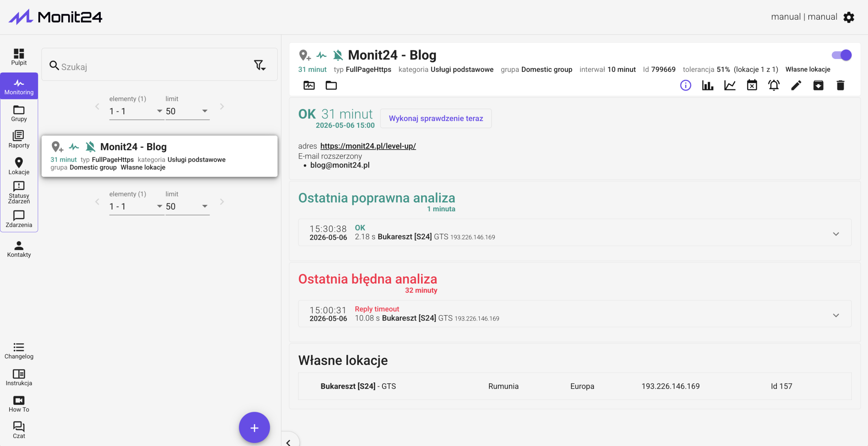This screenshot has height=446, width=868.
Task: Open the Zdarzenia events page
Action: 19,219
